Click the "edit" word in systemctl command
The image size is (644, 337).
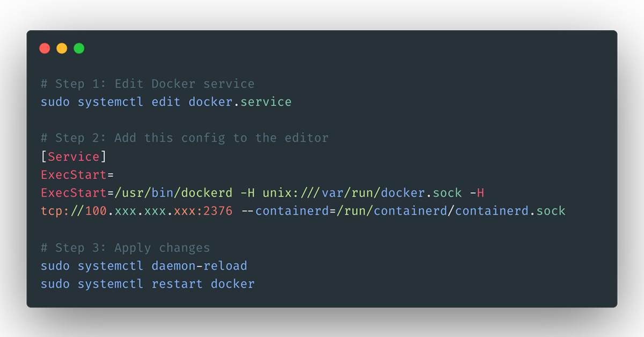(x=166, y=102)
